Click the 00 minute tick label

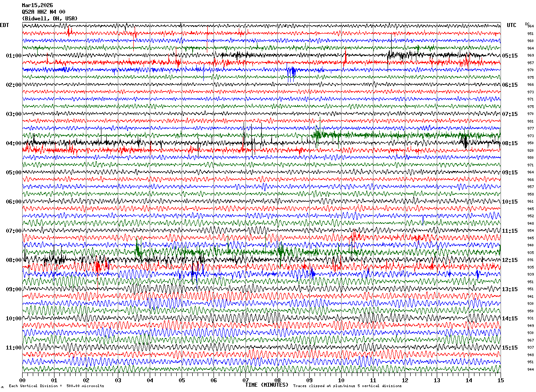click(22, 380)
